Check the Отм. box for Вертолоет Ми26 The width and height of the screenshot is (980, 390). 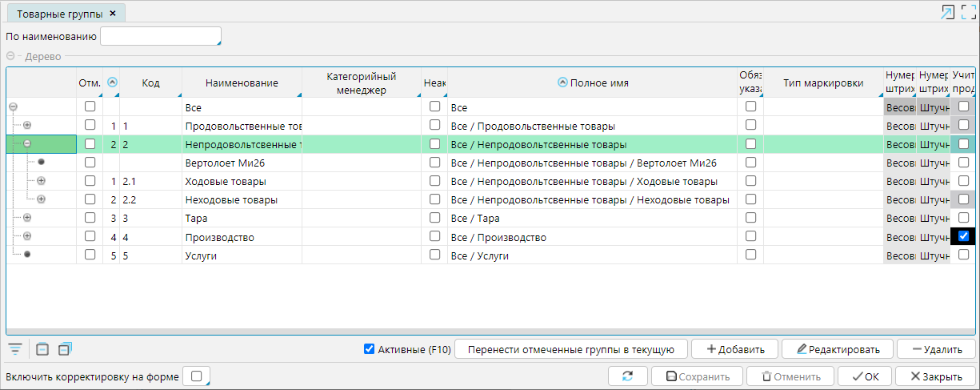click(90, 163)
